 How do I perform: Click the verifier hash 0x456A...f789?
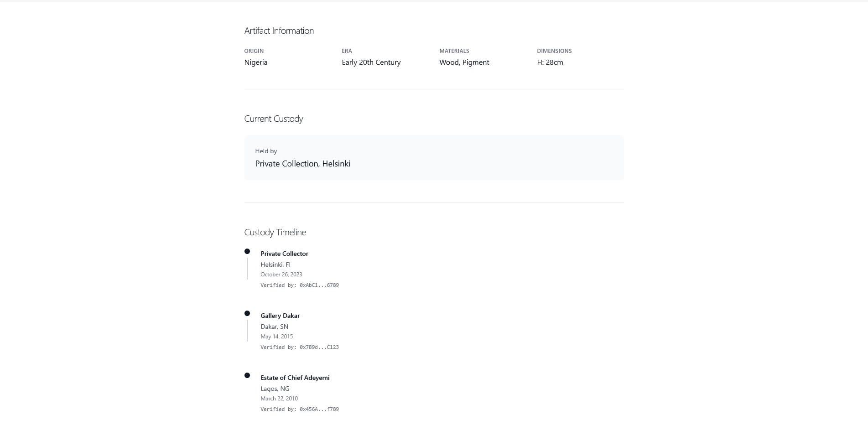319,409
